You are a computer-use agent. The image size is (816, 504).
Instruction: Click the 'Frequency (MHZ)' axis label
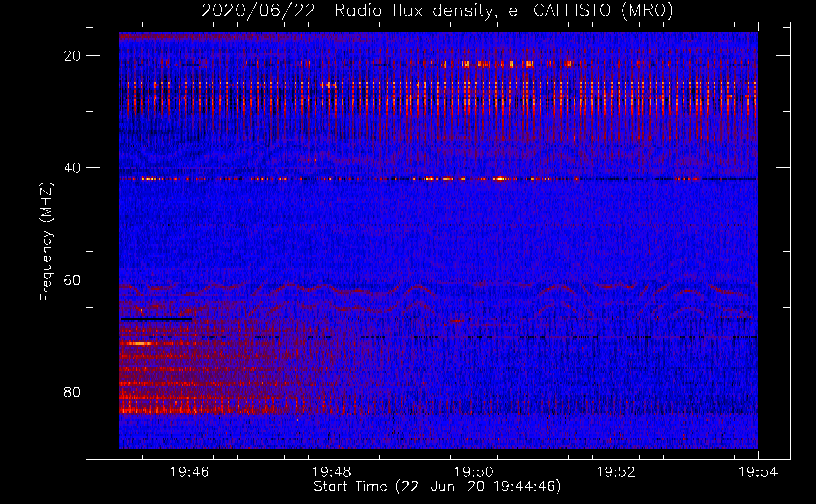[x=46, y=242]
